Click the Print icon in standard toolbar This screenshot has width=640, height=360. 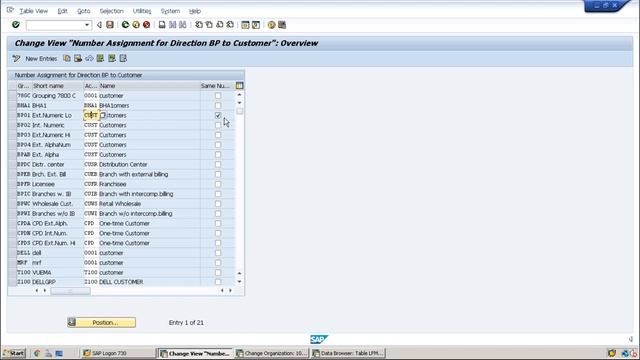click(162, 25)
